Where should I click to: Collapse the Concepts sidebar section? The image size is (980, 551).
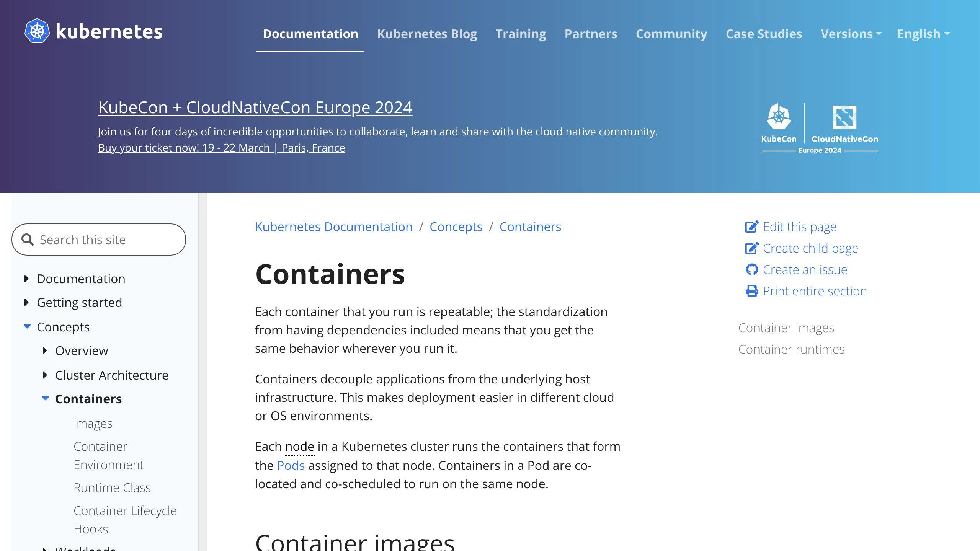point(27,326)
